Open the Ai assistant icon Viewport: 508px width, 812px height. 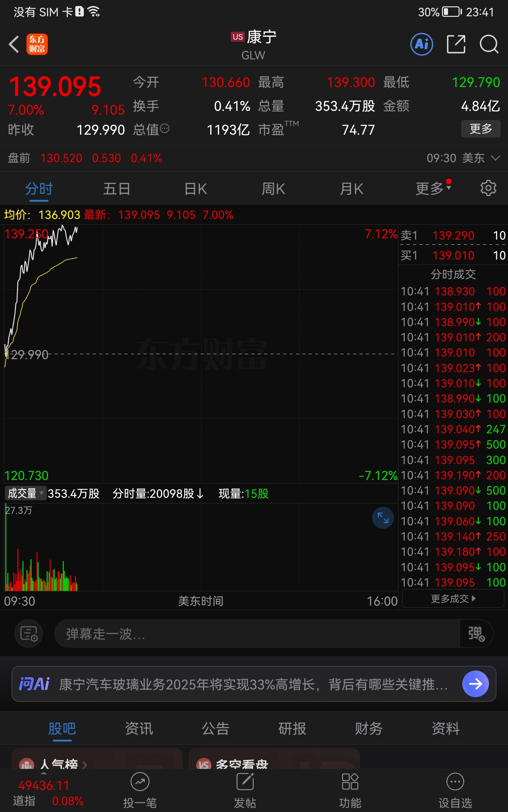coord(422,44)
